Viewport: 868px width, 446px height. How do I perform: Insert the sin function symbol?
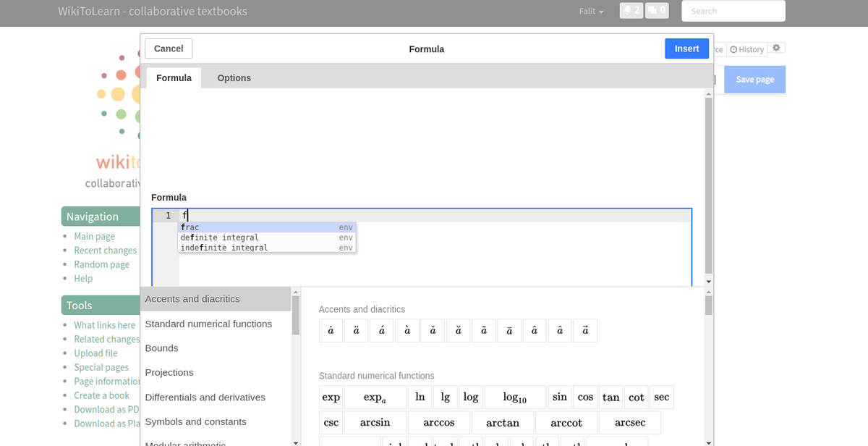point(559,397)
